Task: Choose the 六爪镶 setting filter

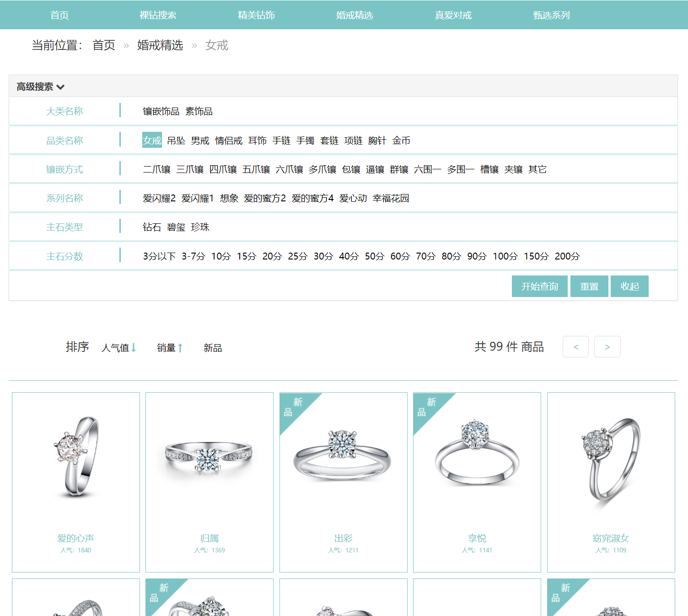Action: tap(289, 169)
